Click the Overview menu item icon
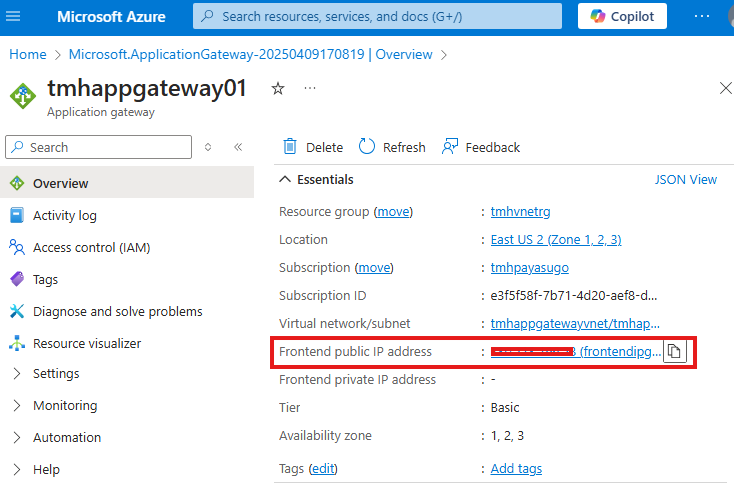This screenshot has width=734, height=503. pyautogui.click(x=17, y=183)
